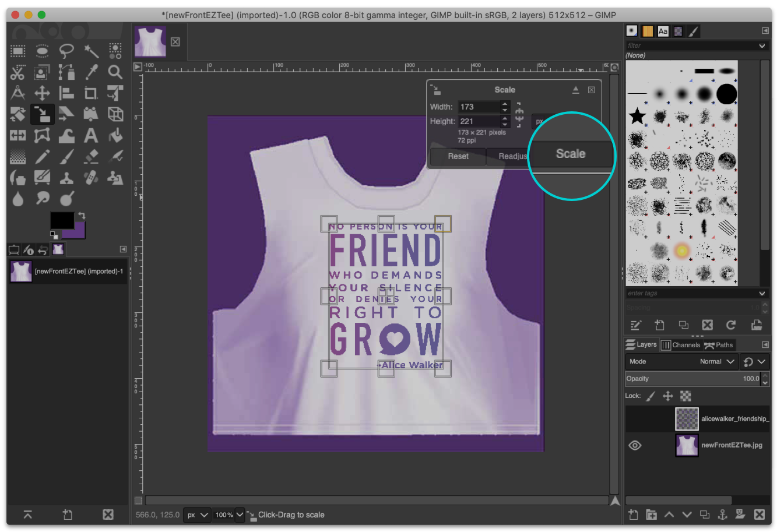Toggle lock alpha channel checkerboard icon

[686, 396]
